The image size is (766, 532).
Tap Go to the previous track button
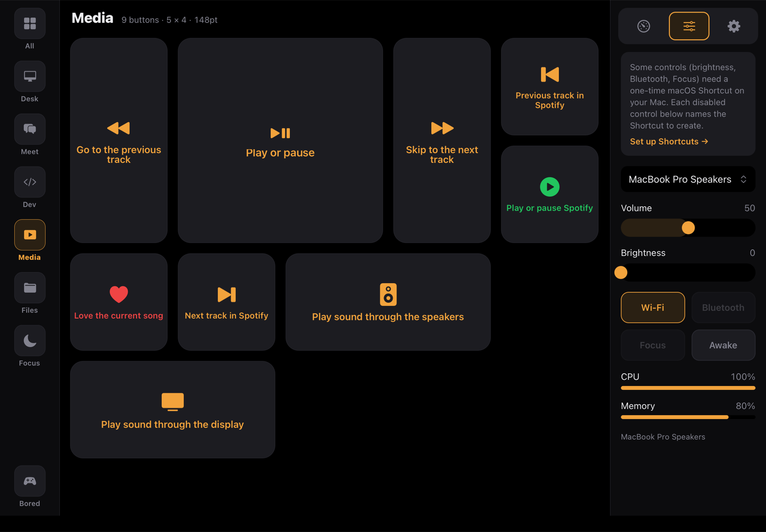click(119, 141)
